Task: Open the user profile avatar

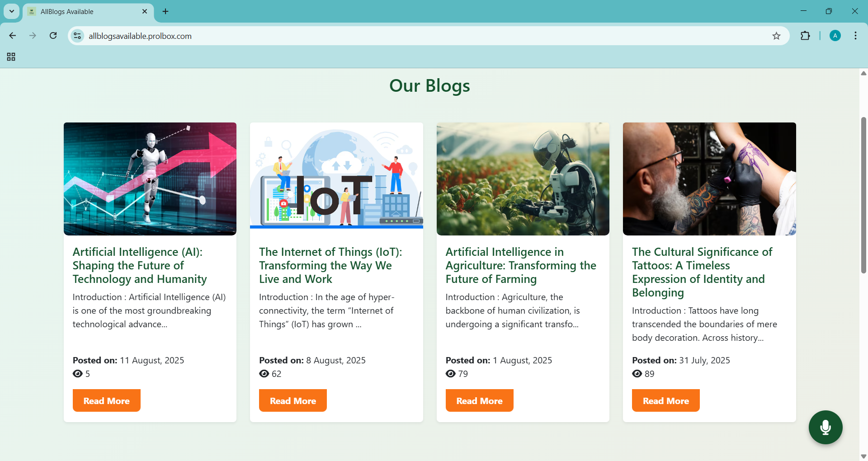Action: (835, 36)
